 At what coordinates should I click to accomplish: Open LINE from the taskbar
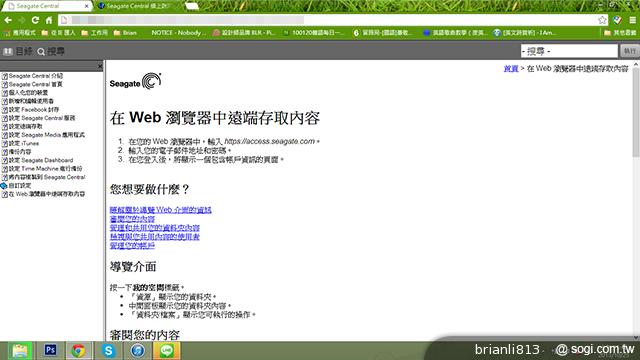[x=167, y=350]
